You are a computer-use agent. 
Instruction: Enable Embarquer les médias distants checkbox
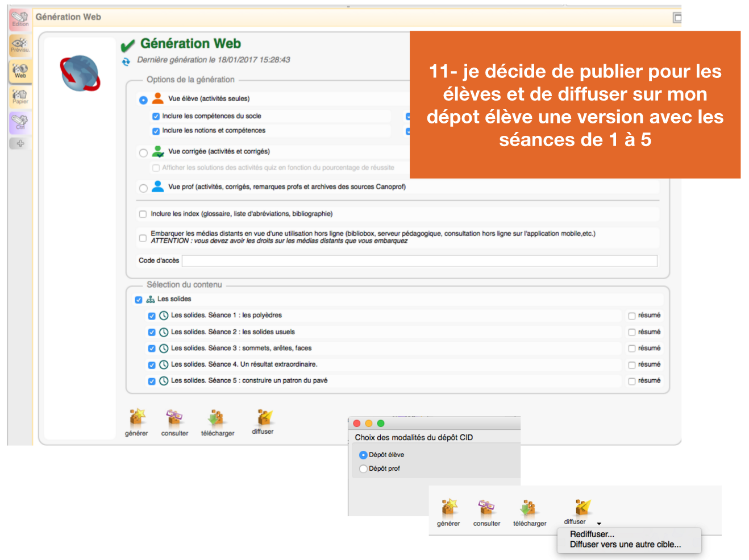143,238
